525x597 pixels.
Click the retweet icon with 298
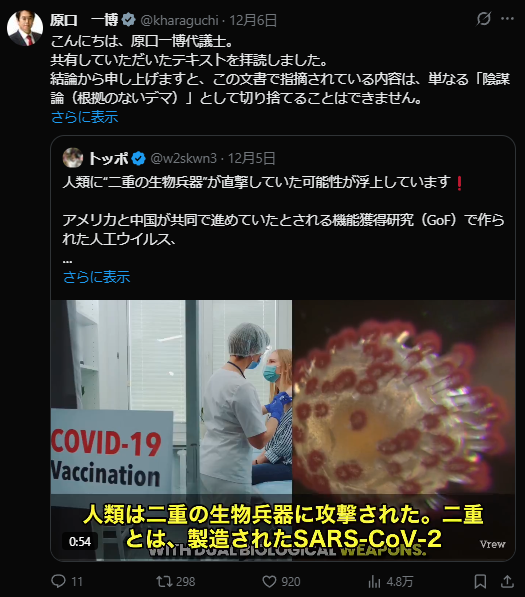(x=163, y=581)
